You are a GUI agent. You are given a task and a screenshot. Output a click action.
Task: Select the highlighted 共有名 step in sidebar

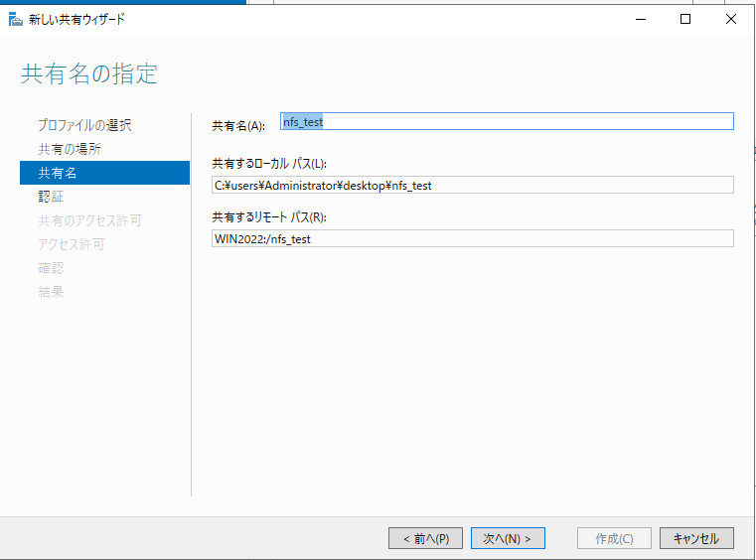[x=104, y=173]
